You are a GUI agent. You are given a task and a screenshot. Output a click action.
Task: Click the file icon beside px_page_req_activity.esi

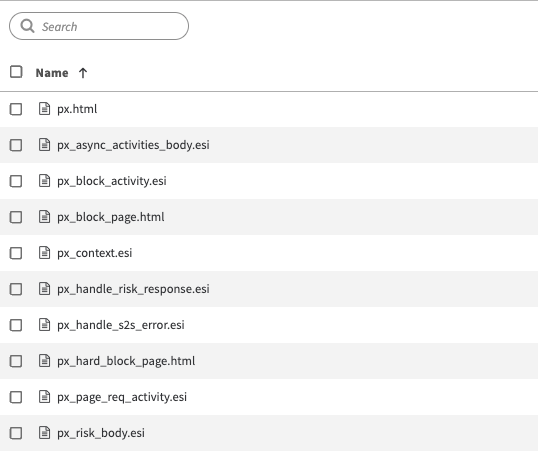click(x=44, y=397)
